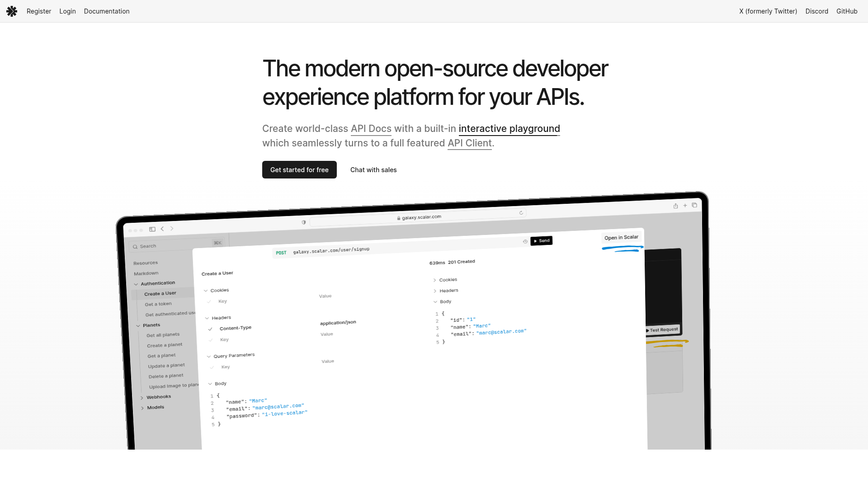This screenshot has height=488, width=868.
Task: Click Get started for free button
Action: click(x=299, y=170)
